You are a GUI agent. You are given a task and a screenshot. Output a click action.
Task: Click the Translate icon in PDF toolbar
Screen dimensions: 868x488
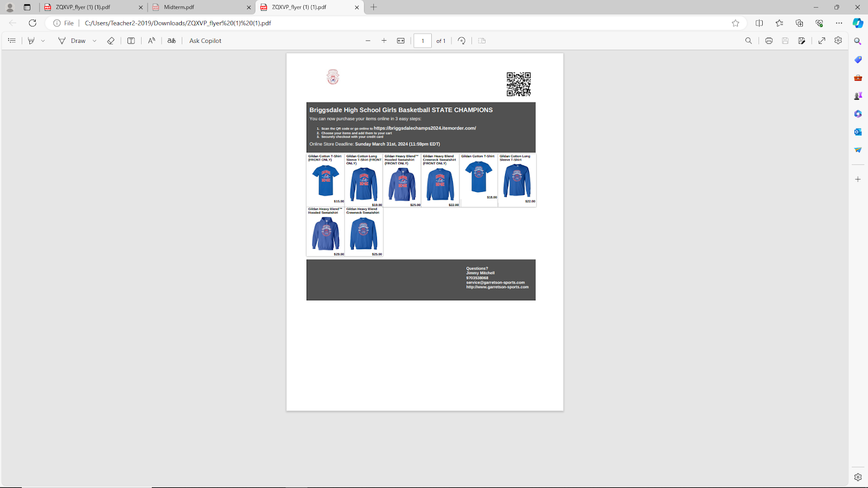tap(171, 41)
